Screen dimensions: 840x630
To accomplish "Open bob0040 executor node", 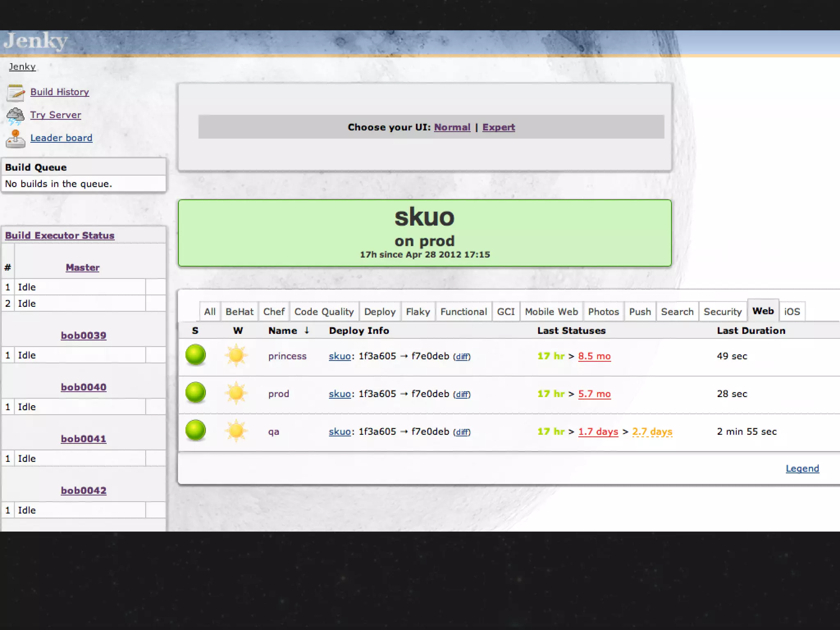I will 84,387.
